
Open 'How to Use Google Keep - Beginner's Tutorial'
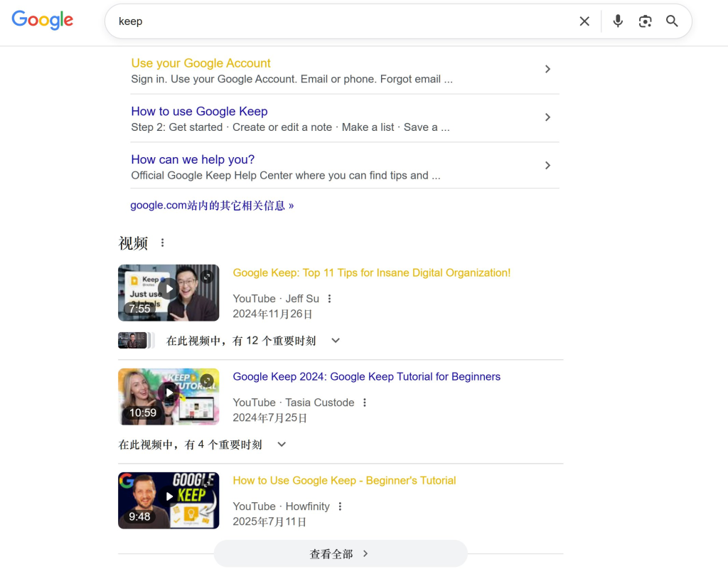[x=344, y=480]
